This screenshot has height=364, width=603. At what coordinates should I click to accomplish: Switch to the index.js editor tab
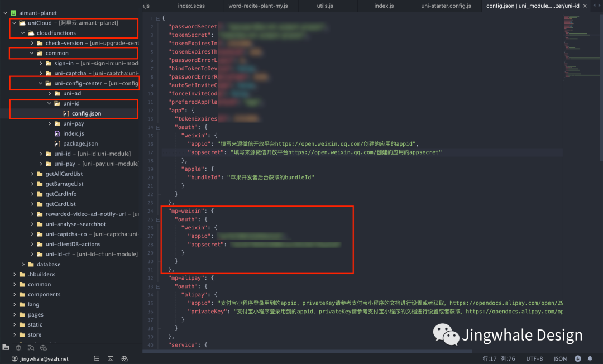[x=384, y=6]
